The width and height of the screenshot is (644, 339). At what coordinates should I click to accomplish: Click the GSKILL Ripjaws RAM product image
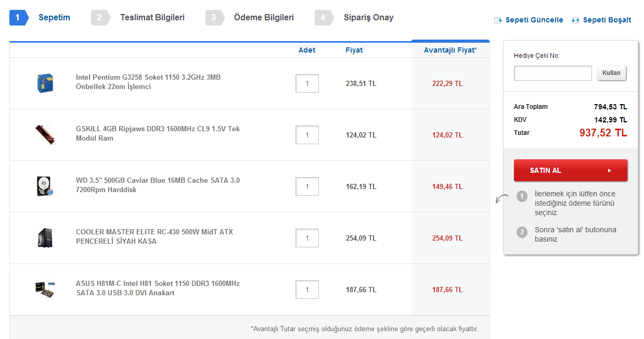point(45,135)
